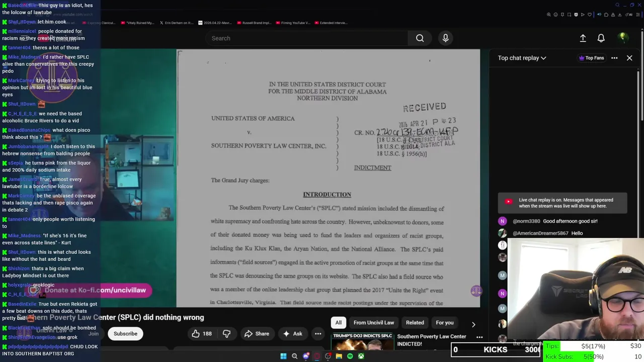
Task: Switch to the Filming YouTube V browser tab
Action: 293,23
